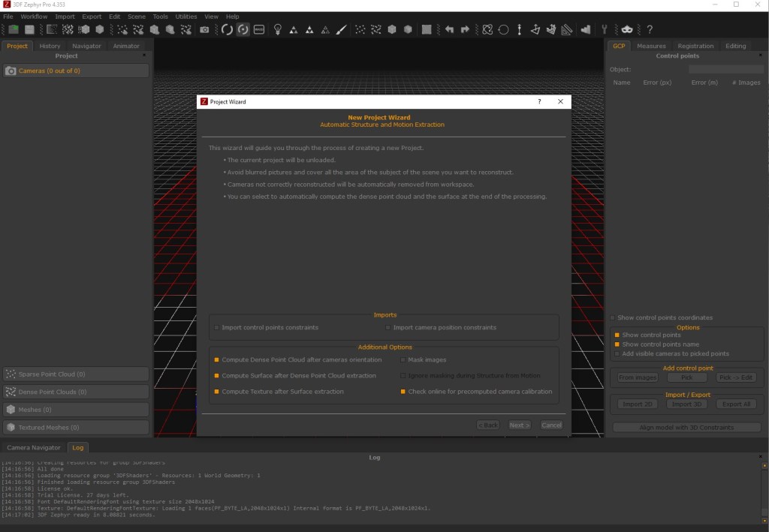
Task: Click the undo arrow icon
Action: click(449, 29)
